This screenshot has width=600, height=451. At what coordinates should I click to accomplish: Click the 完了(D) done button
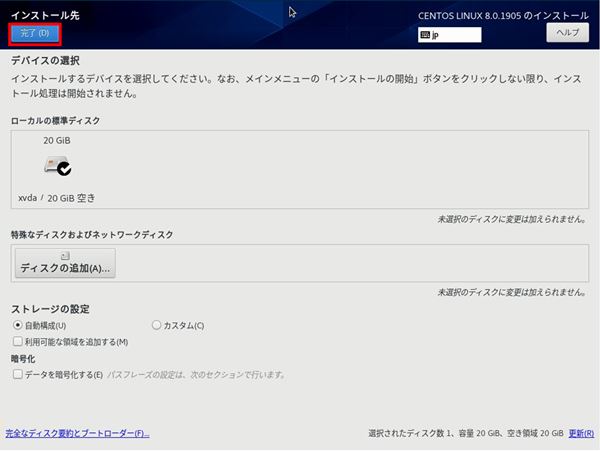click(x=35, y=34)
